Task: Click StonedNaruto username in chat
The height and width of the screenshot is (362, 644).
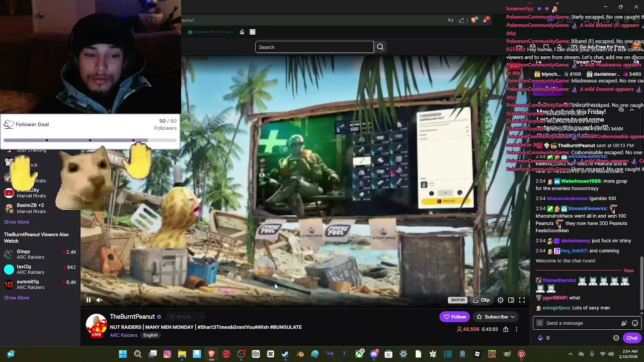Action: [559, 281]
